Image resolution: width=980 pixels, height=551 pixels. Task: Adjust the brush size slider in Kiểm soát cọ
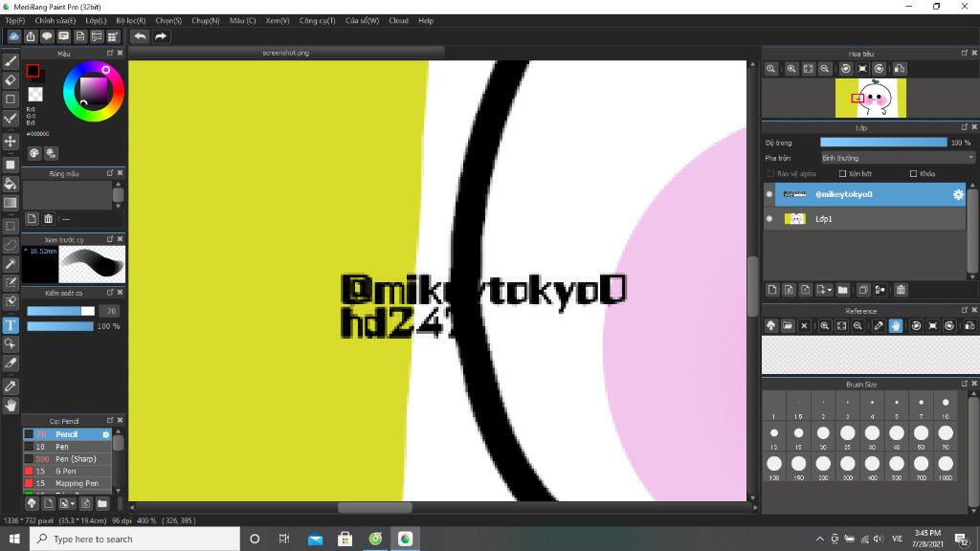[x=60, y=311]
